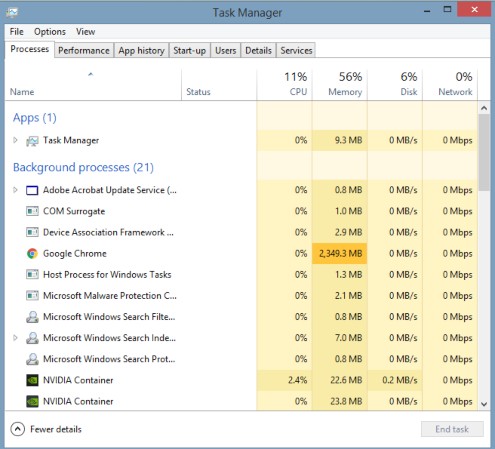This screenshot has width=495, height=449.
Task: Click the Apps (1) group heading
Action: (35, 118)
